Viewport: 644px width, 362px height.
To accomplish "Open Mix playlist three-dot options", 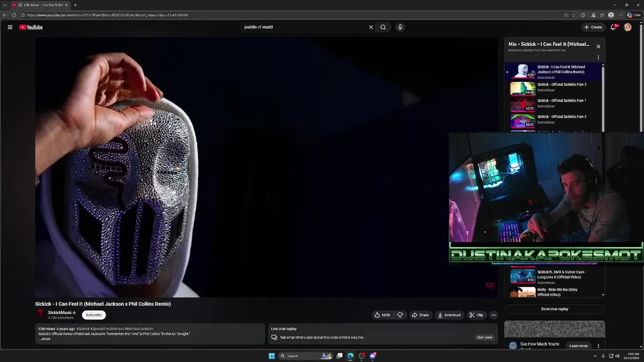I will point(598,57).
